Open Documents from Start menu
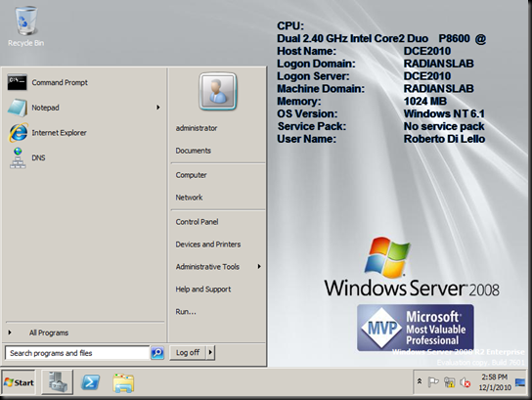This screenshot has height=400, width=532. click(218, 151)
